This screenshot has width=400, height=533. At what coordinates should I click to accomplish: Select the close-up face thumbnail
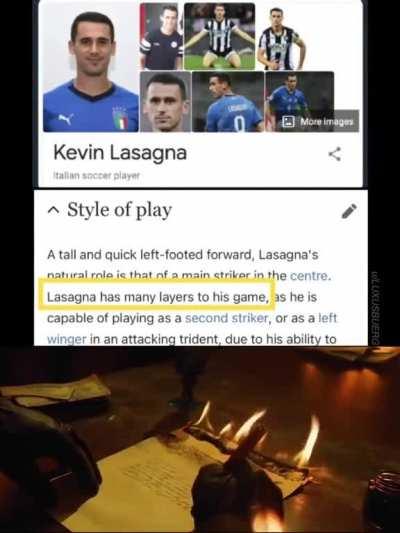coord(166,102)
